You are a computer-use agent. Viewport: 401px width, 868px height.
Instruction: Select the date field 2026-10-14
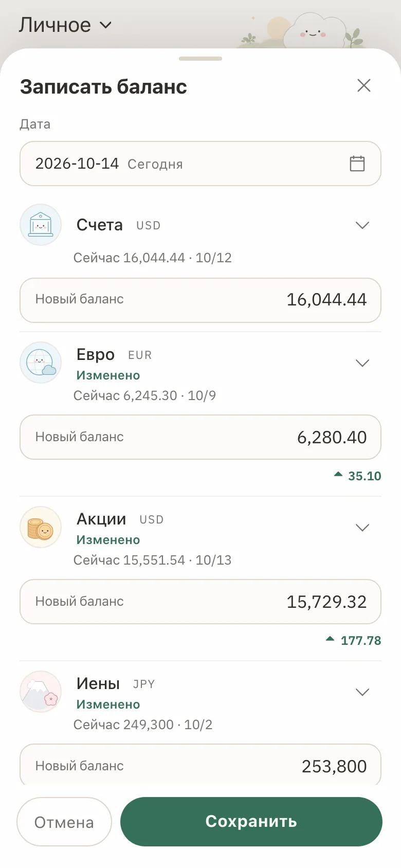tap(200, 164)
